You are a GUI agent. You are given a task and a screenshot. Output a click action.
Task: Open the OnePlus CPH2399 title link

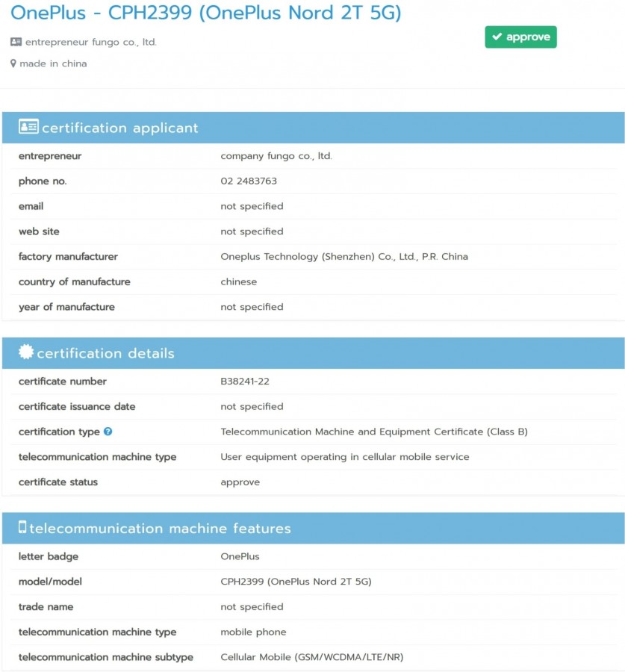(x=206, y=13)
